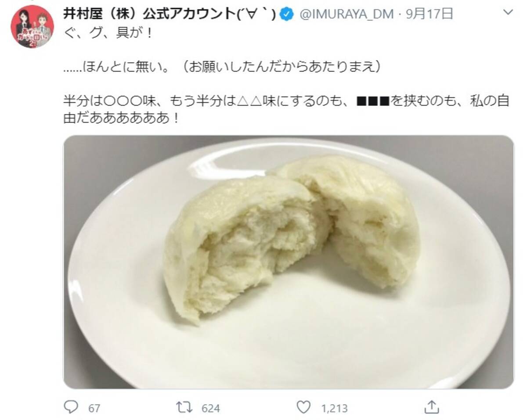Click the 67 replies count
527x420 pixels.
pos(94,408)
